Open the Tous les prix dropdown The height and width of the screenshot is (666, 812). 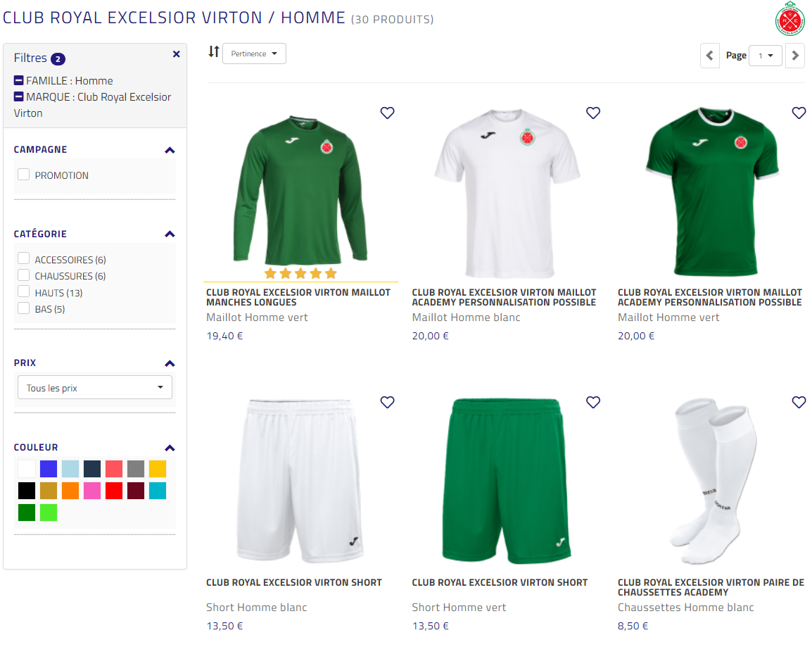(x=94, y=387)
